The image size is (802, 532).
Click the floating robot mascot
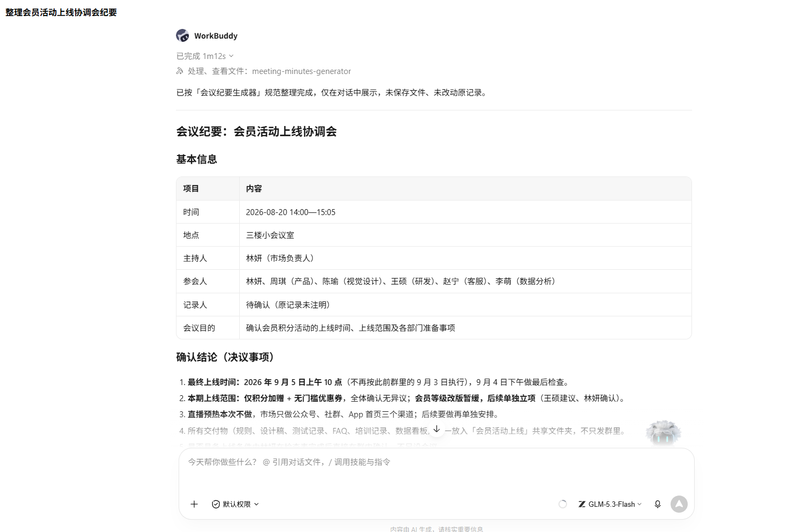(664, 433)
